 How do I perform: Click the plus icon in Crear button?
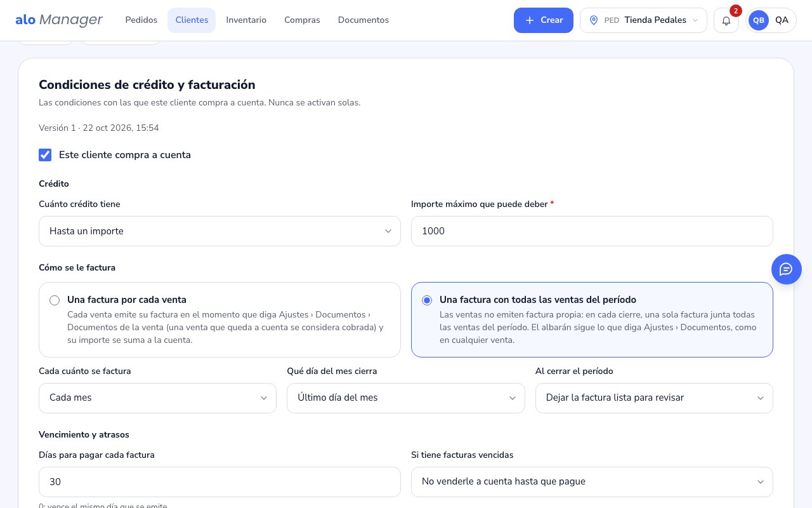530,20
